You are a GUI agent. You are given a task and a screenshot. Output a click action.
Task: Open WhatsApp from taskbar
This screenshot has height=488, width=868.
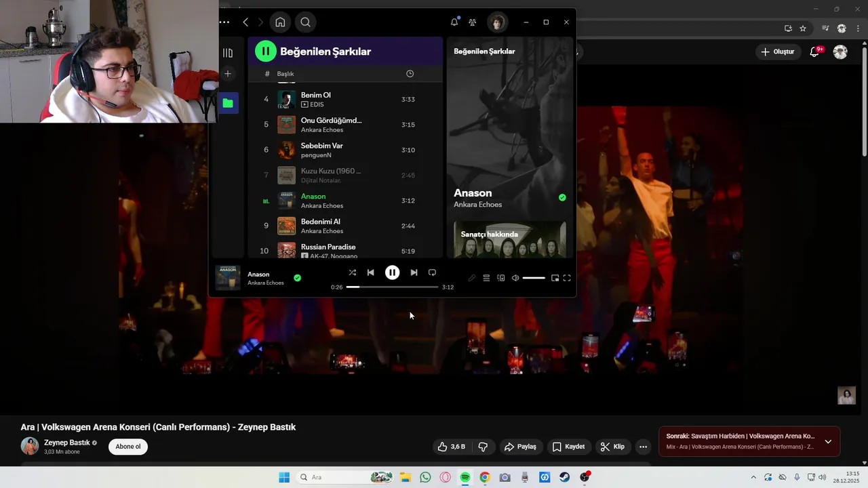pos(425,477)
